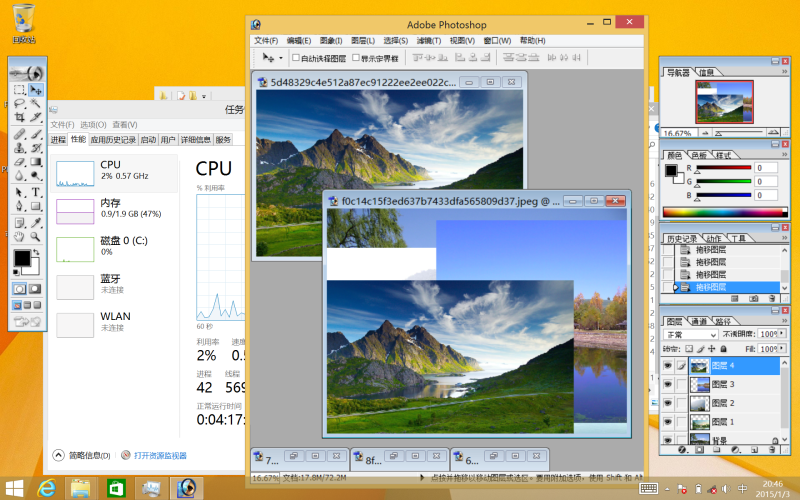Viewport: 800px width, 500px height.
Task: Open Internet Explorer from the taskbar
Action: click(x=46, y=488)
